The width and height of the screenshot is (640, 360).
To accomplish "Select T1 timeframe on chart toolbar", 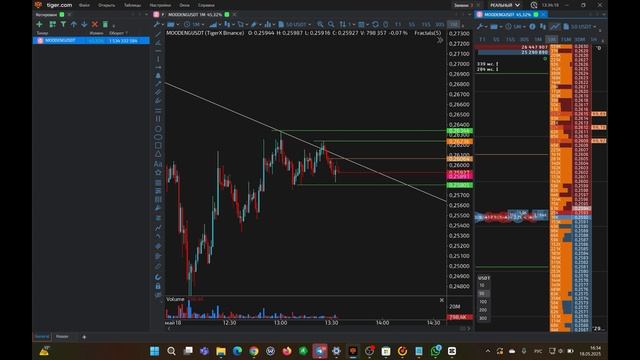I will click(398, 24).
